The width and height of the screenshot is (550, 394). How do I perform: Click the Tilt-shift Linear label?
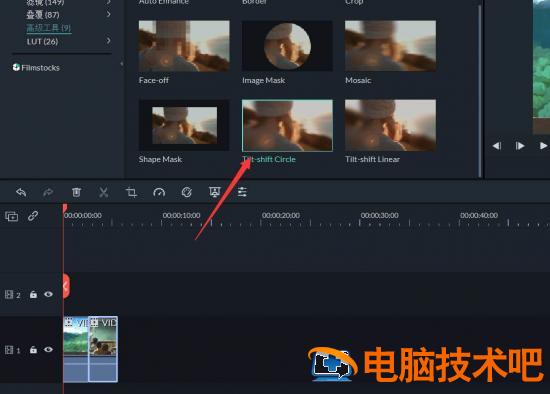pyautogui.click(x=372, y=159)
